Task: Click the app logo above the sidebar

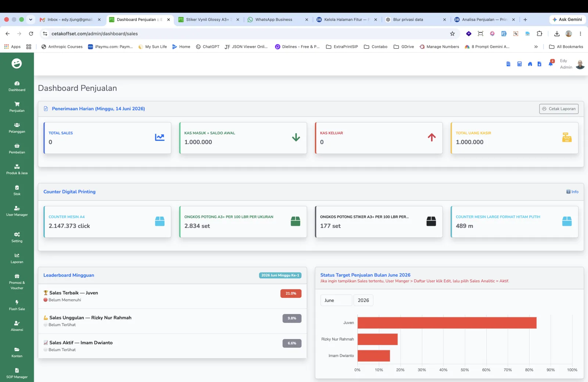Action: pyautogui.click(x=17, y=64)
